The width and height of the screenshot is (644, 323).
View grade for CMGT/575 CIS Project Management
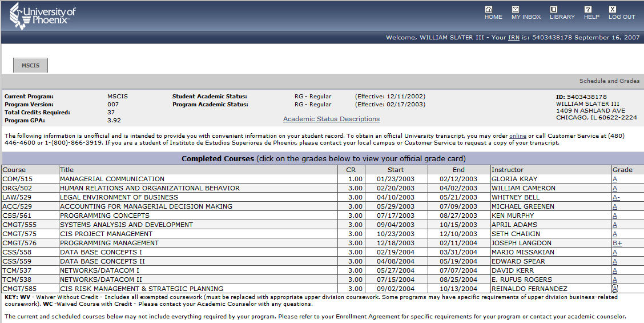pos(615,234)
